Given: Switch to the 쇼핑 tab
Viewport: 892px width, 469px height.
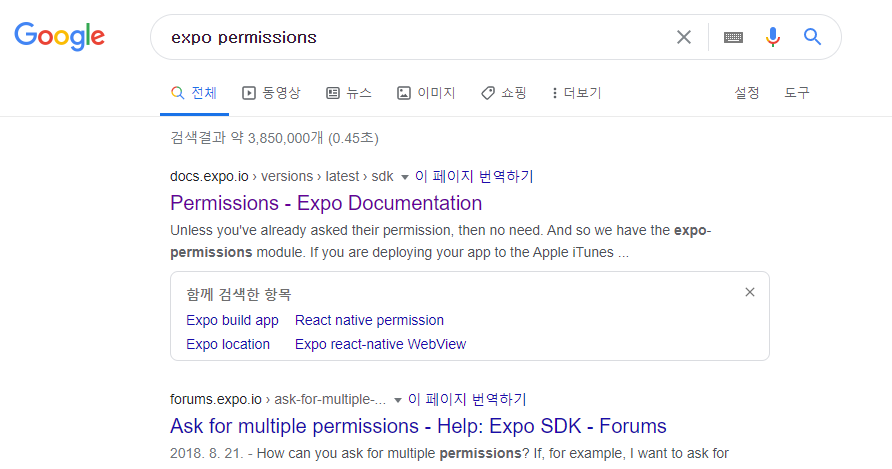Looking at the screenshot, I should [x=503, y=93].
